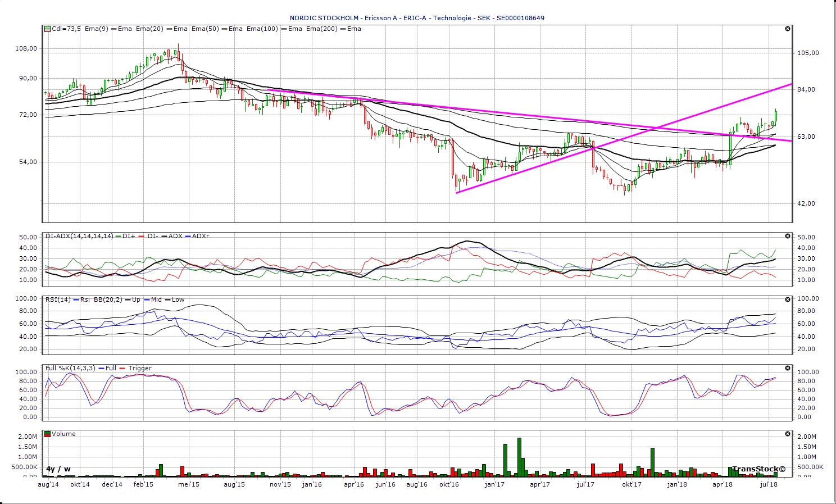
Task: Click the feb'15 date axis label
Action: [x=143, y=484]
